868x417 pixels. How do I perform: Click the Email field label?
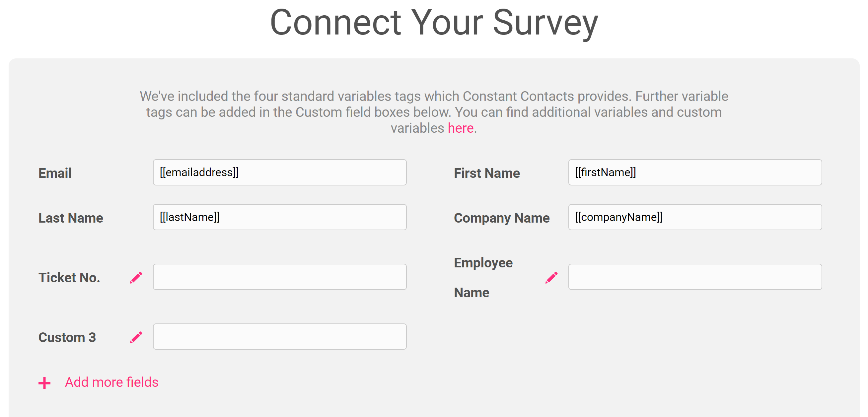point(55,173)
